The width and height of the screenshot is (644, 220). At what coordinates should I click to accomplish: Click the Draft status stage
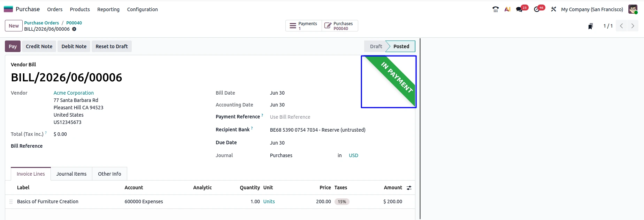pos(376,46)
